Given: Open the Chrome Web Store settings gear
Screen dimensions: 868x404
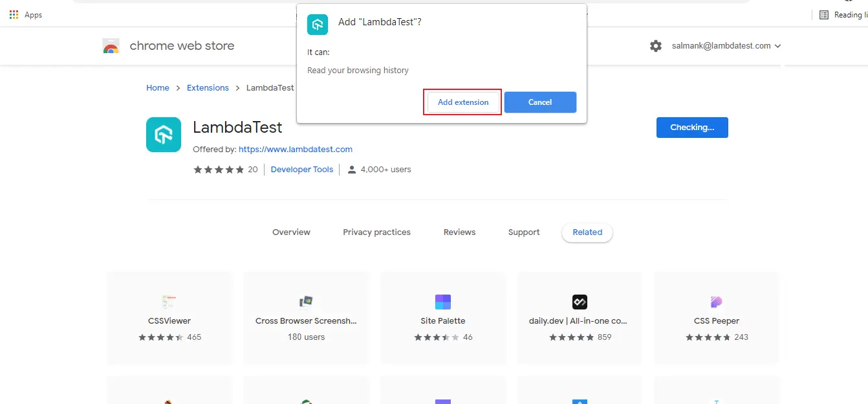Looking at the screenshot, I should 655,45.
